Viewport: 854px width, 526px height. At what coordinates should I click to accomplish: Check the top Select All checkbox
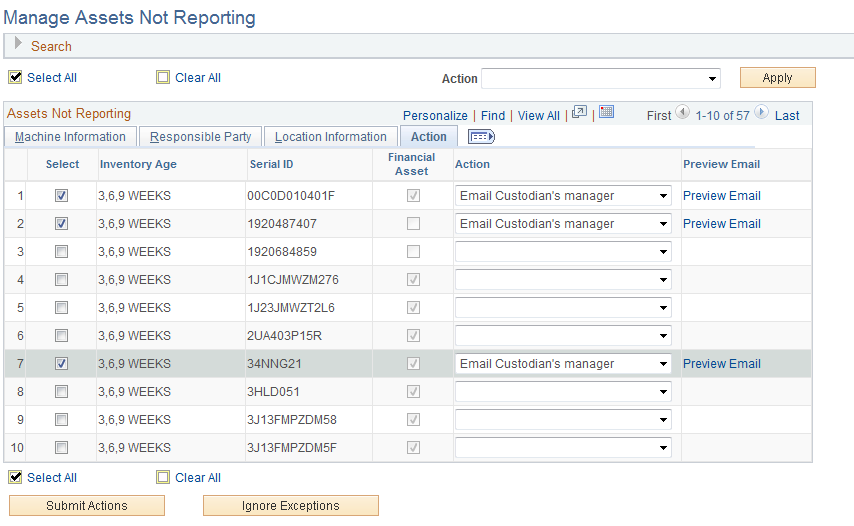[x=15, y=77]
